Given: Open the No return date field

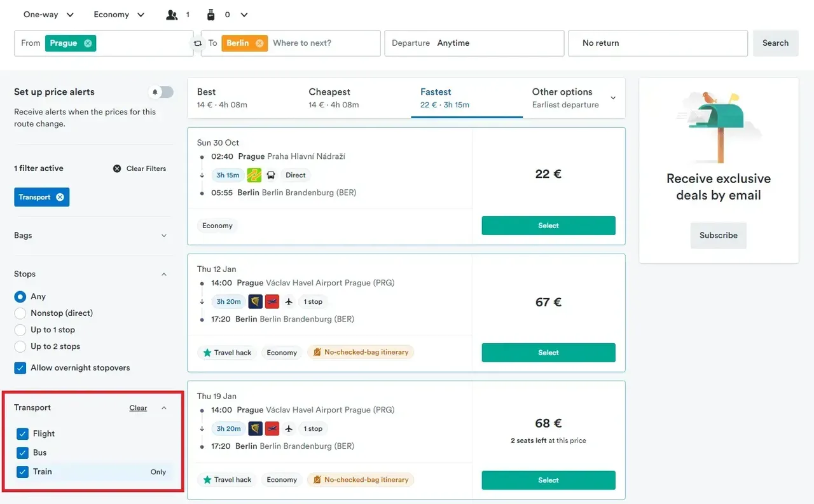Looking at the screenshot, I should point(658,43).
